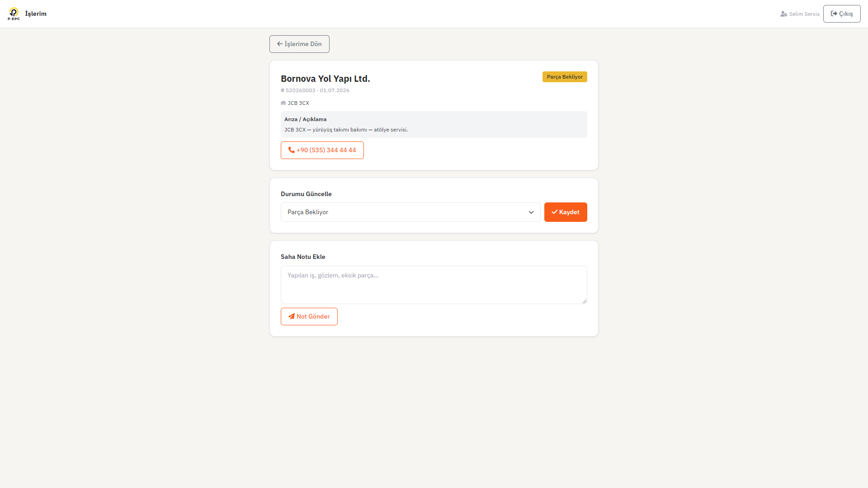Click the hash icon next to S20260003
Screen dimensions: 868x488
pyautogui.click(x=283, y=90)
